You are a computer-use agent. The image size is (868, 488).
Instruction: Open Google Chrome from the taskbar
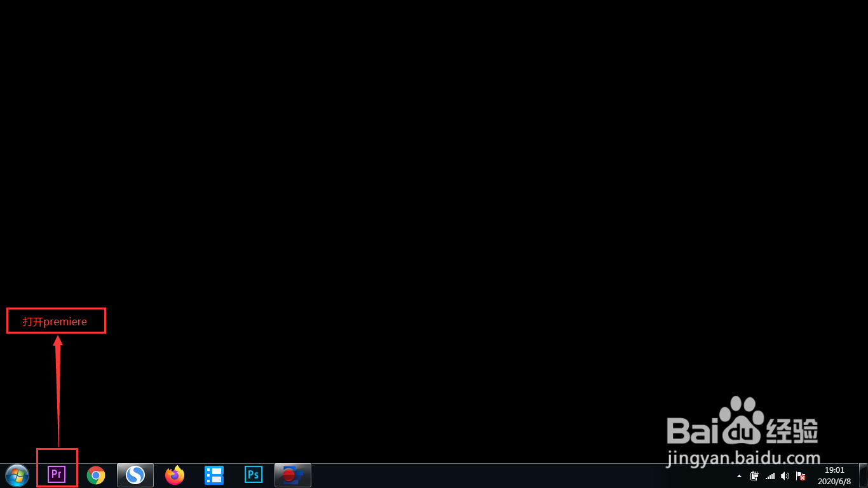96,475
